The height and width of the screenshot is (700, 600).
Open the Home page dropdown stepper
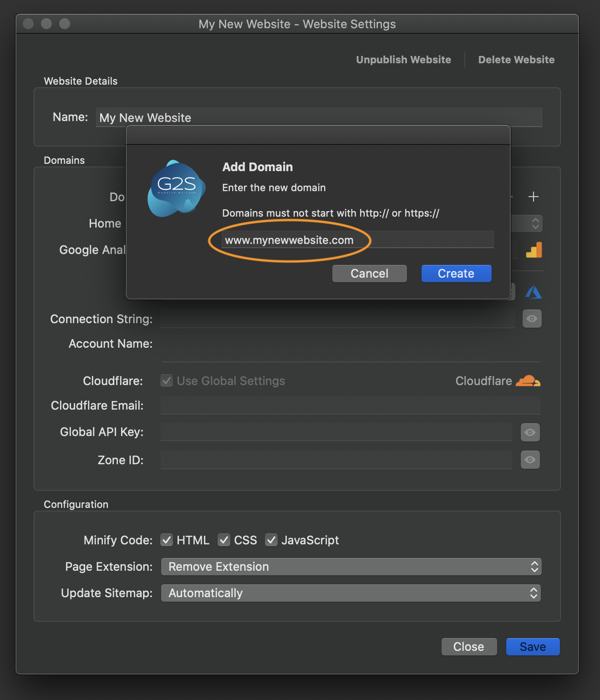pyautogui.click(x=535, y=223)
